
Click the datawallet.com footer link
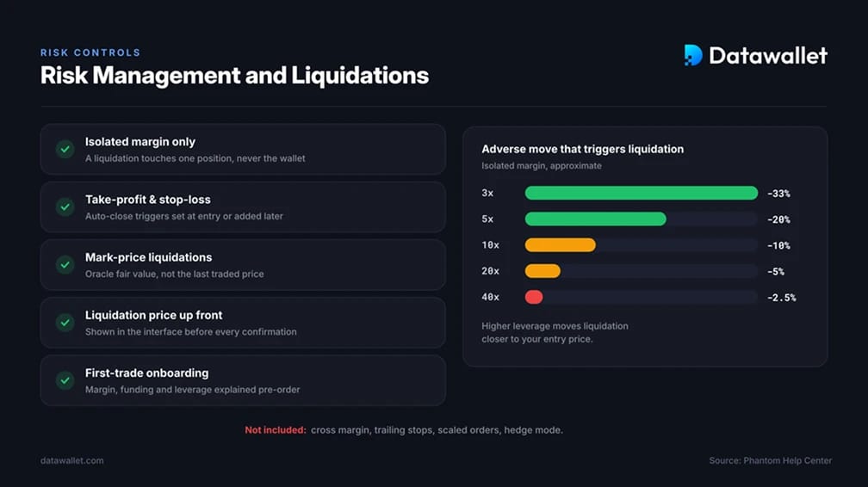tap(72, 460)
